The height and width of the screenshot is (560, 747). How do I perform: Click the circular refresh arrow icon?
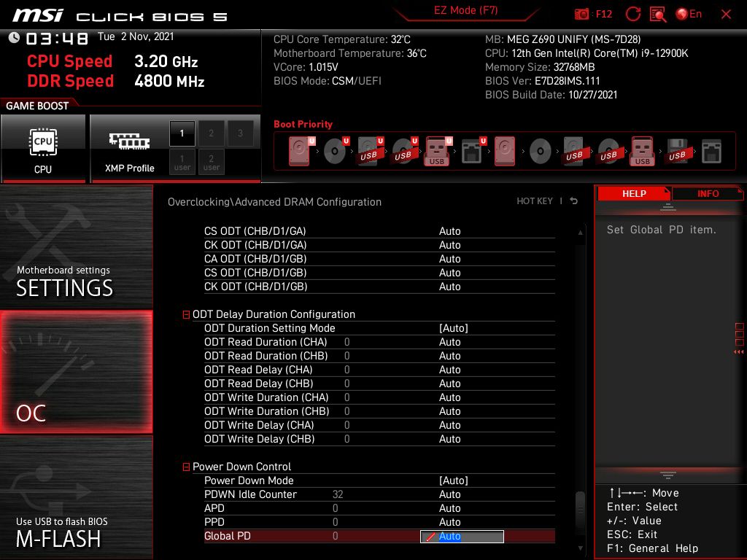point(633,15)
